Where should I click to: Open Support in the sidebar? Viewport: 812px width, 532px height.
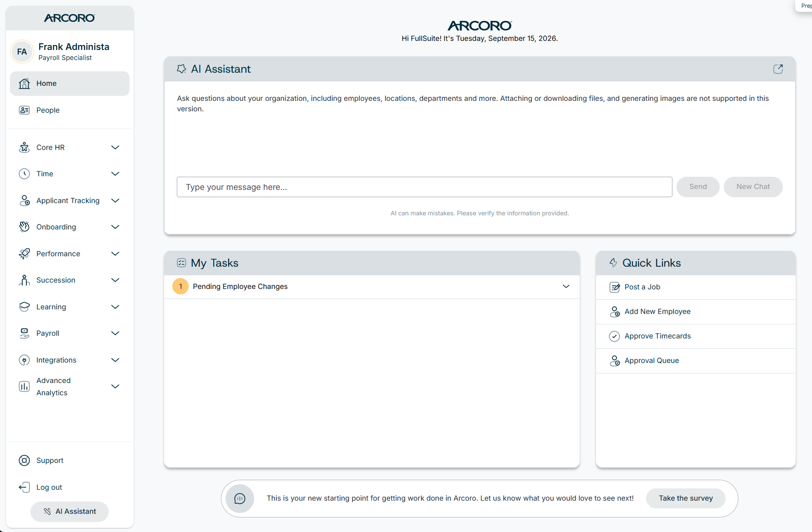coord(50,461)
